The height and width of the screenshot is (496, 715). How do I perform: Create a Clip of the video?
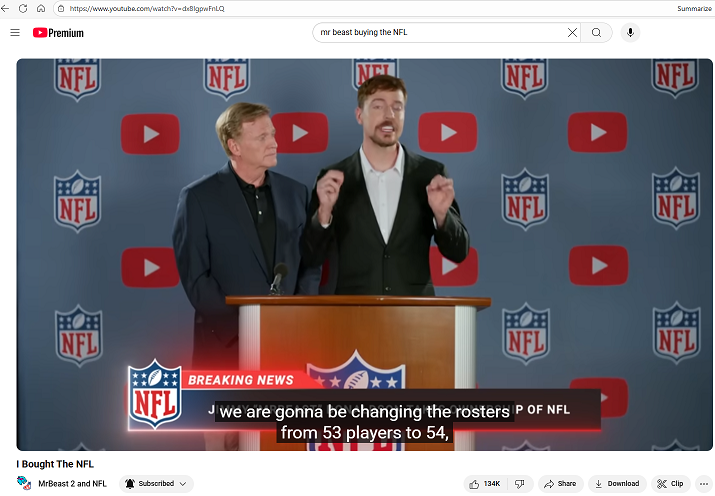pos(670,484)
